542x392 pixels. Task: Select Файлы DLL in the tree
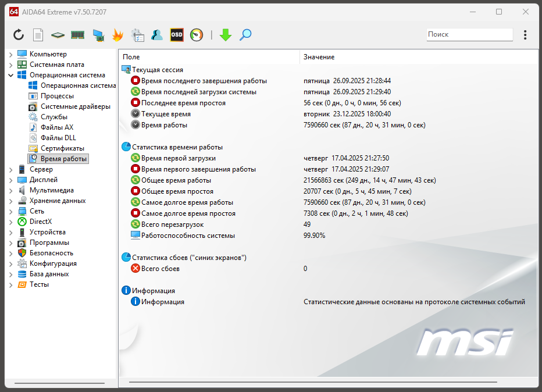pyautogui.click(x=58, y=138)
